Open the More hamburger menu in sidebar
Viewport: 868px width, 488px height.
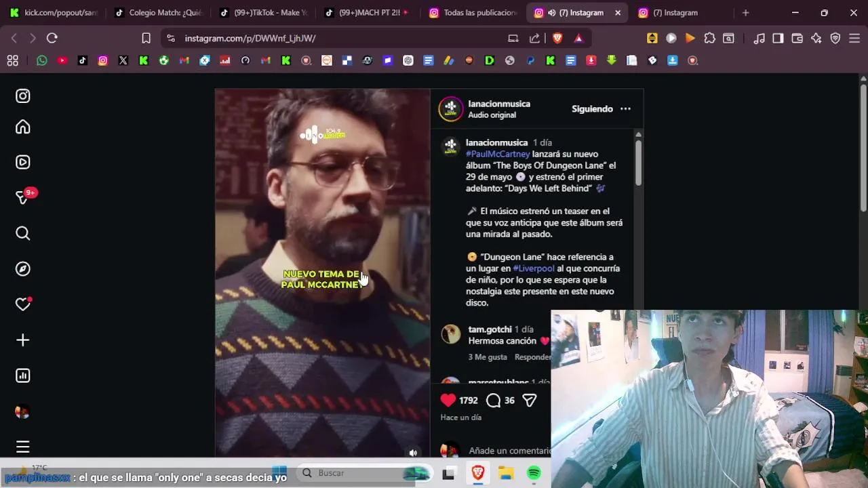tap(23, 447)
